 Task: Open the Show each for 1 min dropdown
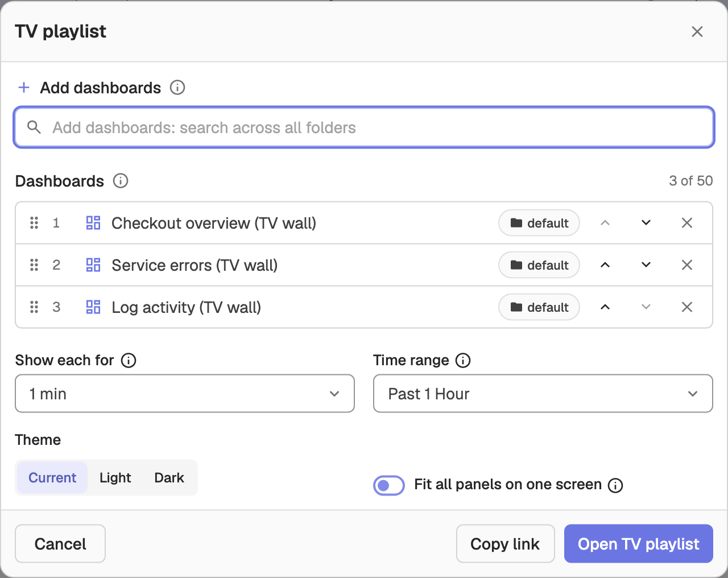pyautogui.click(x=185, y=394)
